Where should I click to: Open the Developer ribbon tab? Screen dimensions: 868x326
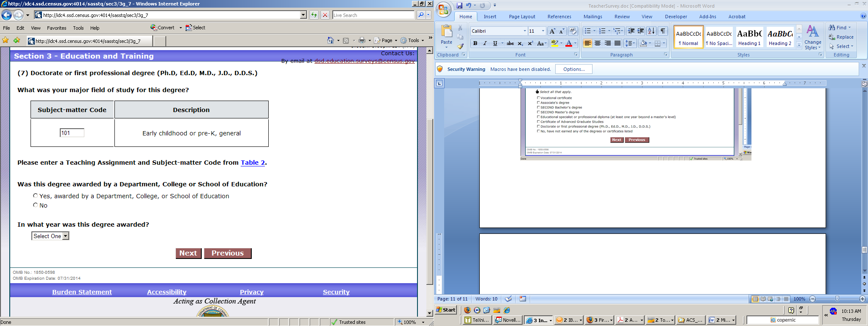click(x=676, y=17)
